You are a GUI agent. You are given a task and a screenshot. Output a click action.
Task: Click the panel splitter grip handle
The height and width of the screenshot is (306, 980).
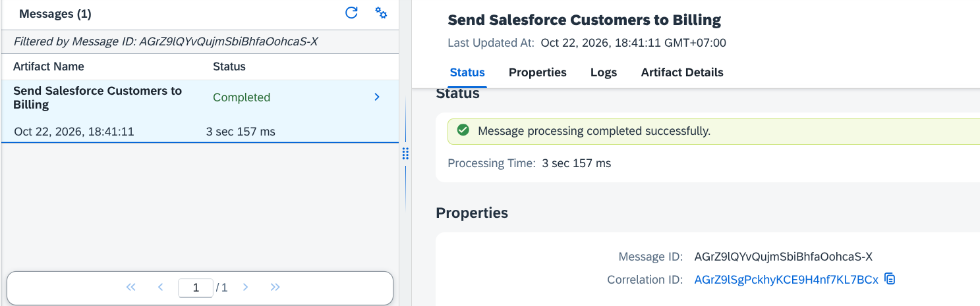(405, 153)
